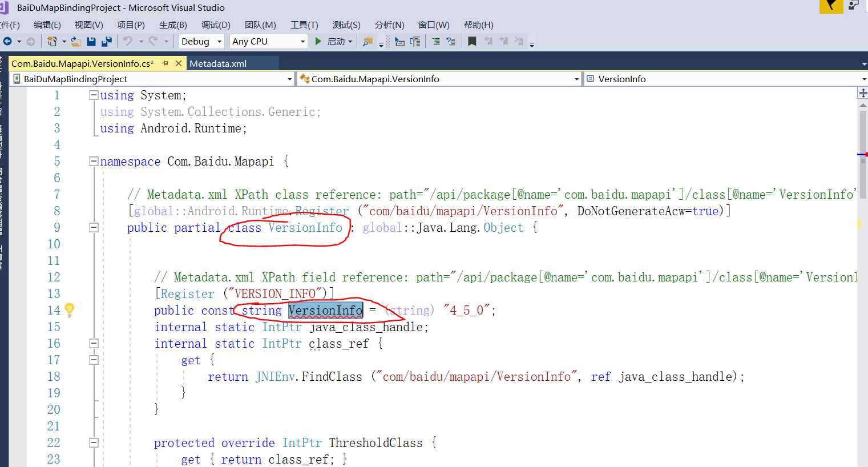Open the 生成(B) menu

173,25
